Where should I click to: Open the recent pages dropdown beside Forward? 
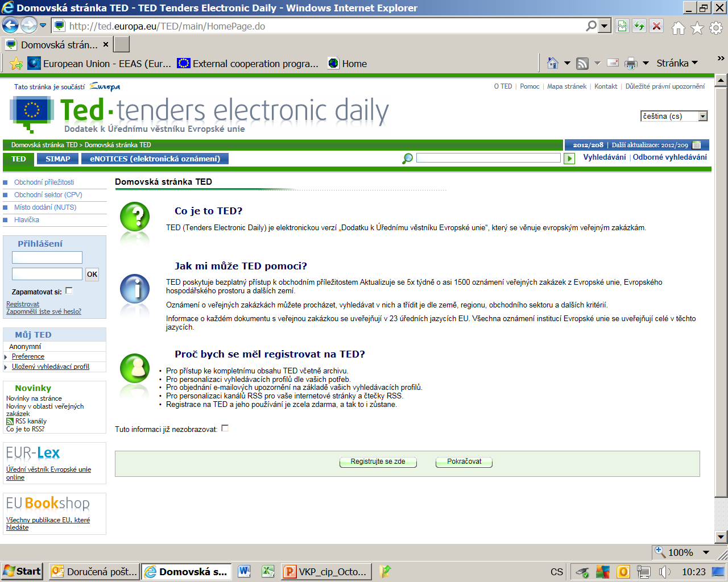tap(43, 26)
